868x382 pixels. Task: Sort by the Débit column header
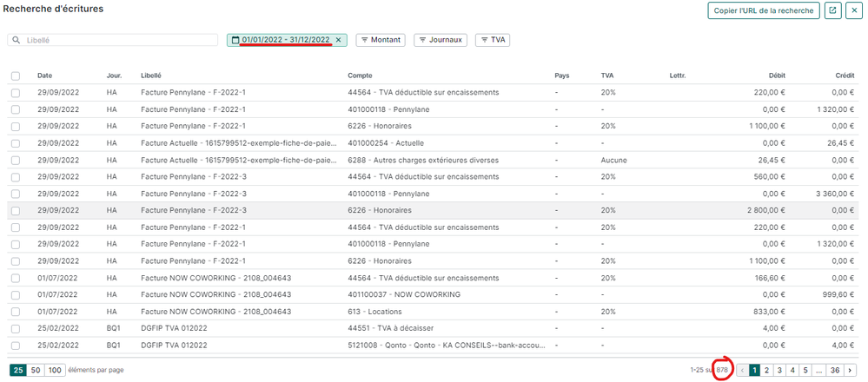pos(776,76)
